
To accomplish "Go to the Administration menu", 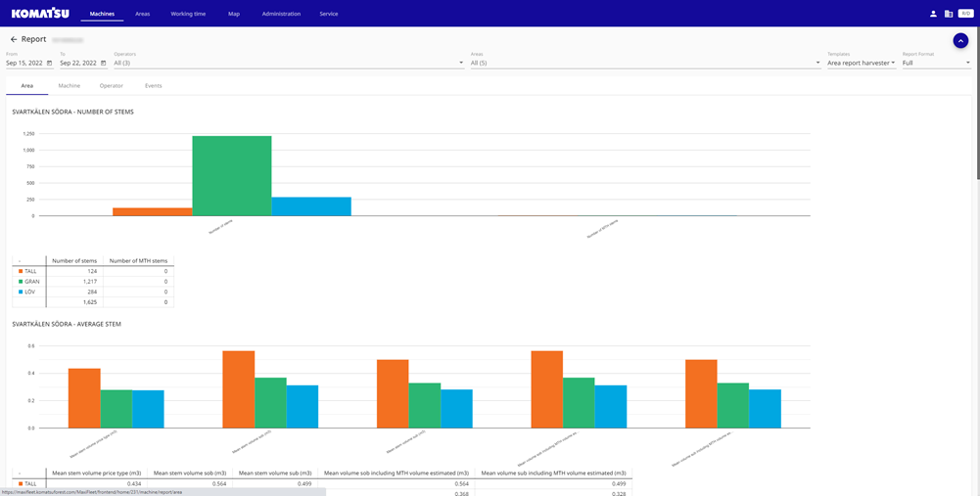I will pos(281,14).
